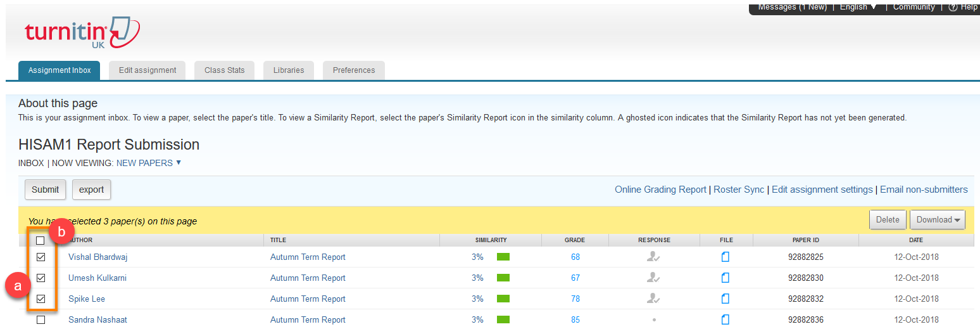Open grade 67 for Umesh Kulkarni
The image size is (980, 329).
click(x=575, y=278)
